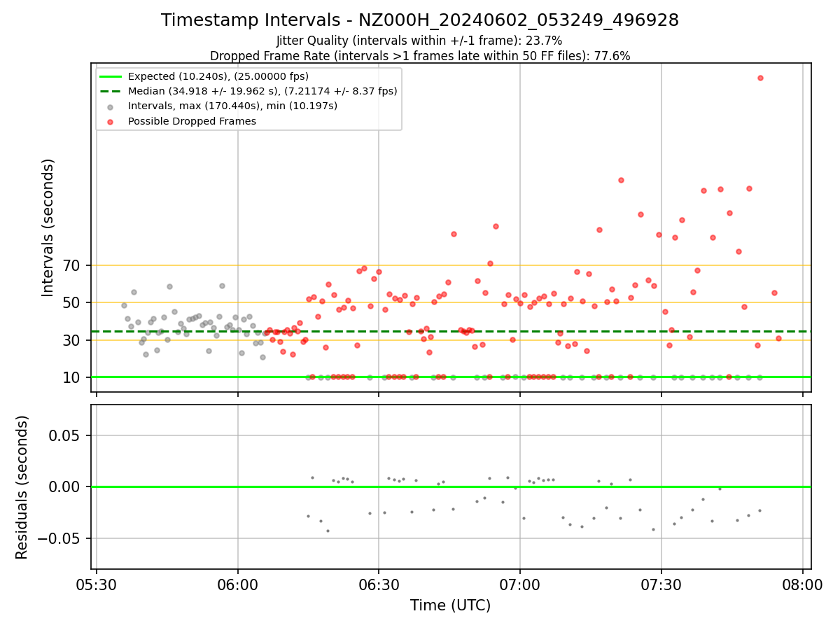
Task: Click the Time (UTC) x-axis label
Action: (450, 605)
